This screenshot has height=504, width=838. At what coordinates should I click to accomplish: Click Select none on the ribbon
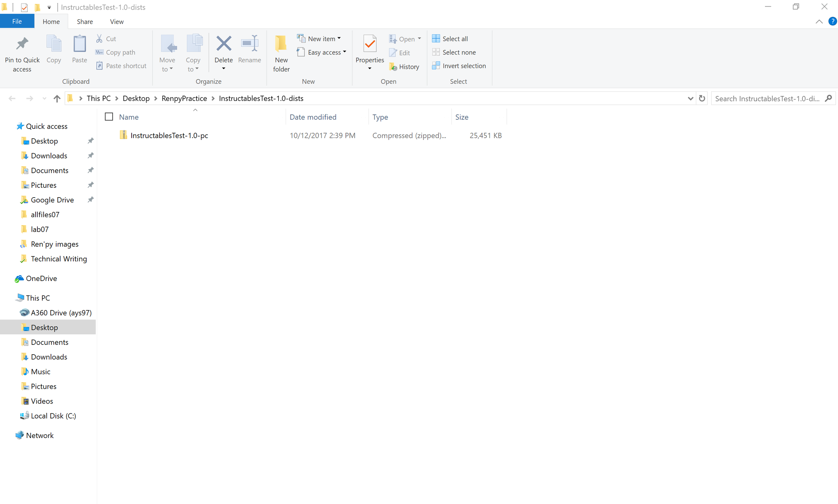click(454, 52)
